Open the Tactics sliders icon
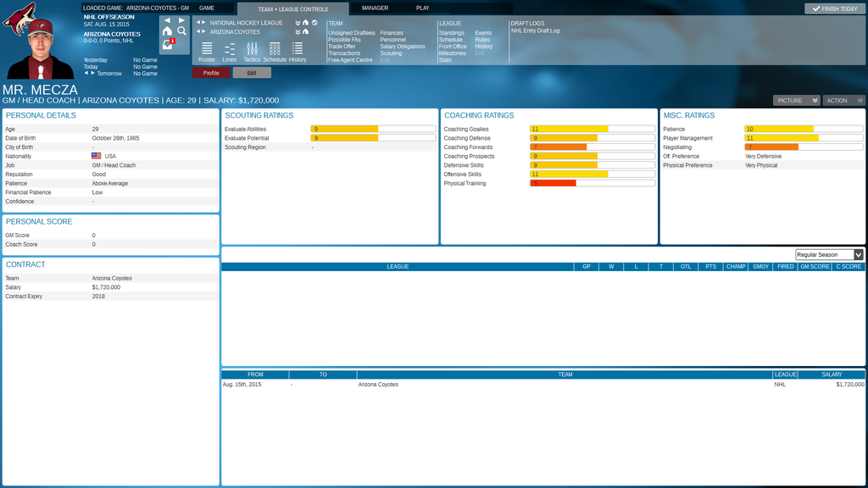This screenshot has height=488, width=868. coord(252,52)
